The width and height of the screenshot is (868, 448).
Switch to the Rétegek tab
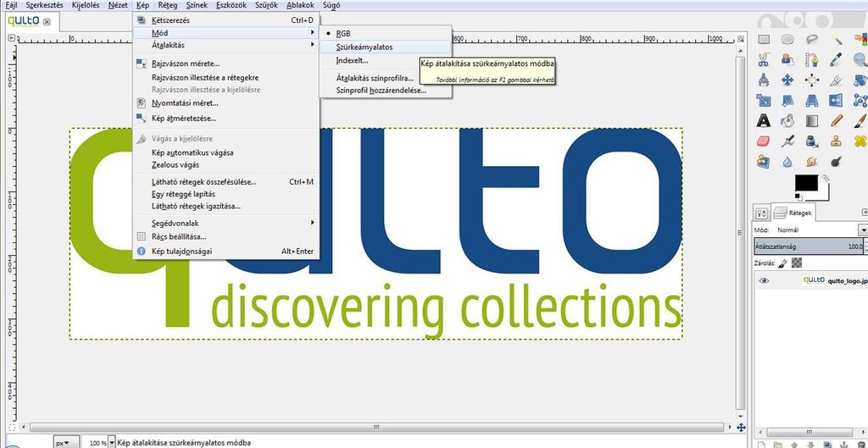click(793, 212)
